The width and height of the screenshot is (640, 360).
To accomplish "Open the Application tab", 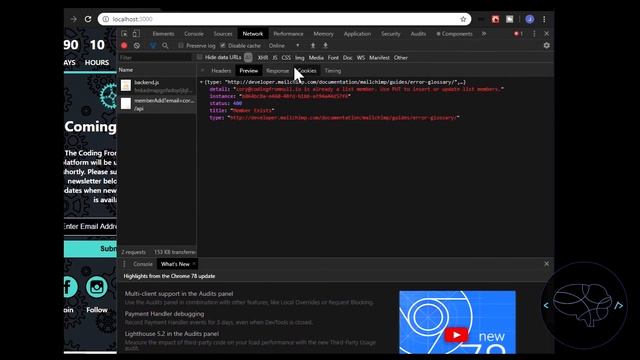I will (x=357, y=34).
